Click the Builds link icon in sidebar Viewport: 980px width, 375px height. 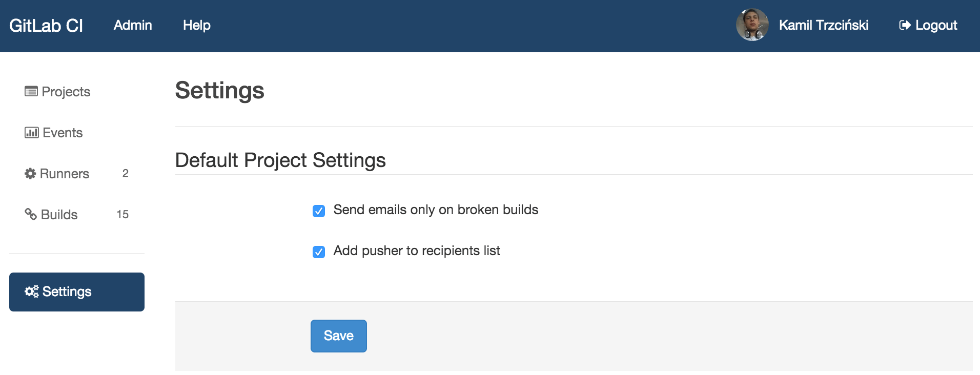pyautogui.click(x=31, y=214)
